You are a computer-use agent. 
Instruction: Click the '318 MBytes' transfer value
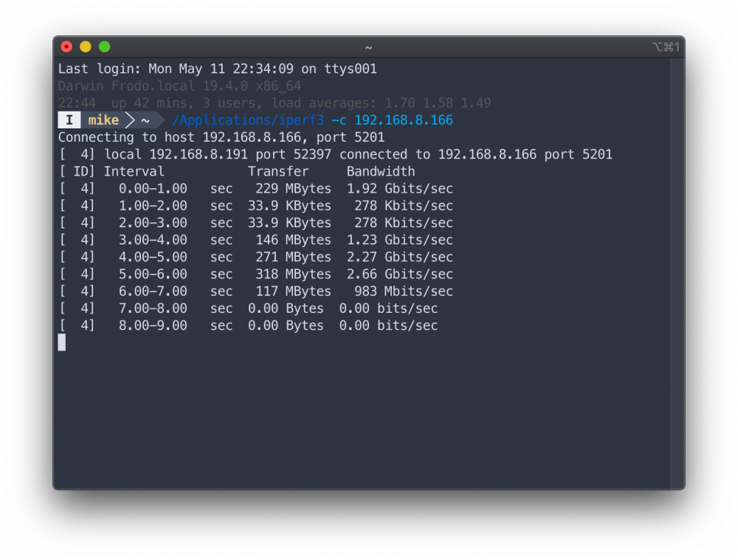(293, 274)
